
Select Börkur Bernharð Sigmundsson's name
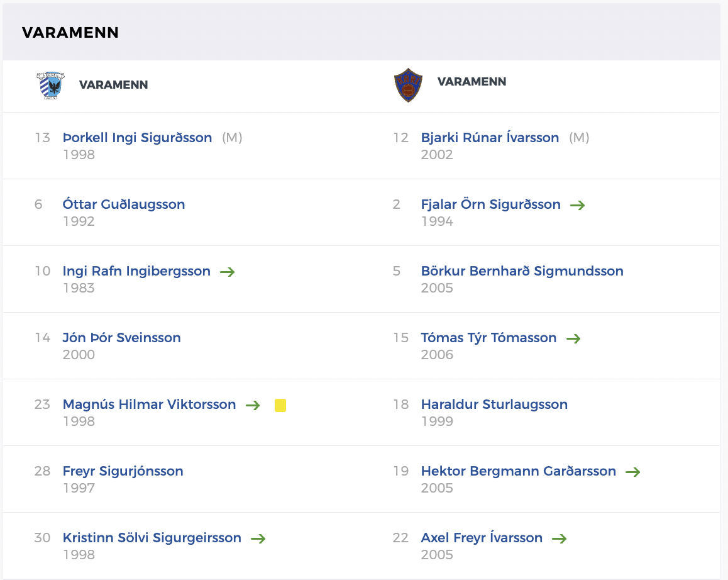coord(522,271)
